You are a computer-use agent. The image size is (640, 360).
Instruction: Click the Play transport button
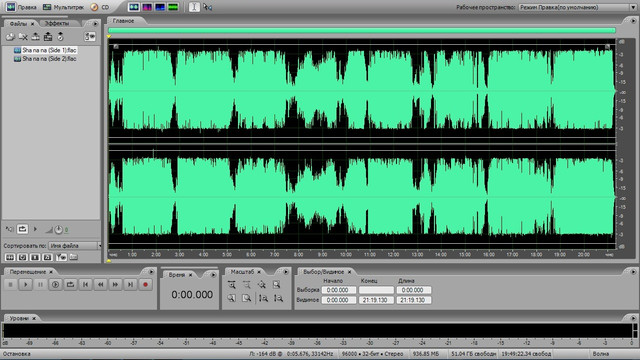click(25, 284)
